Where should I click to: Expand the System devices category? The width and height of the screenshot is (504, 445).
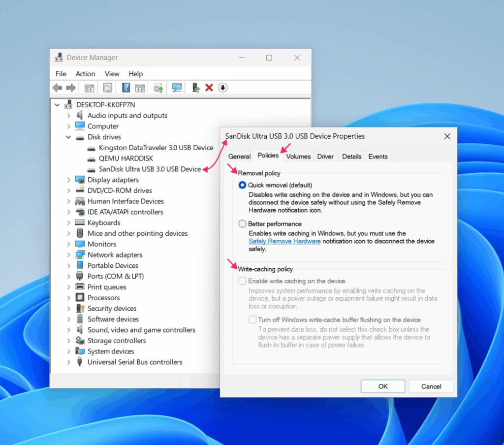coord(68,351)
